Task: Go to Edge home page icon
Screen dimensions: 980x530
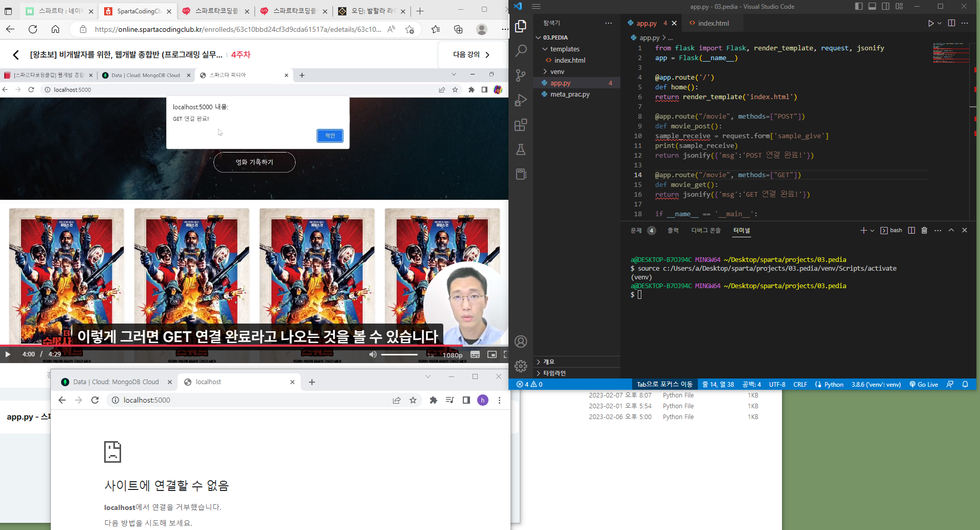Action: click(x=55, y=29)
